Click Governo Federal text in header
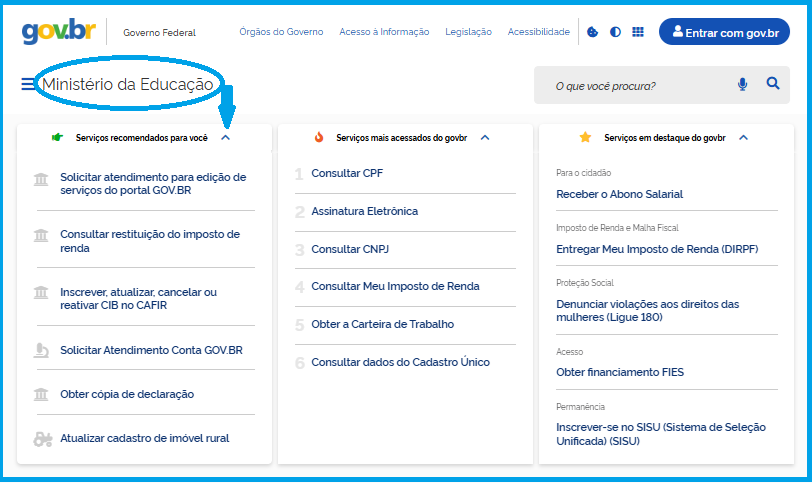This screenshot has width=812, height=483. point(160,33)
